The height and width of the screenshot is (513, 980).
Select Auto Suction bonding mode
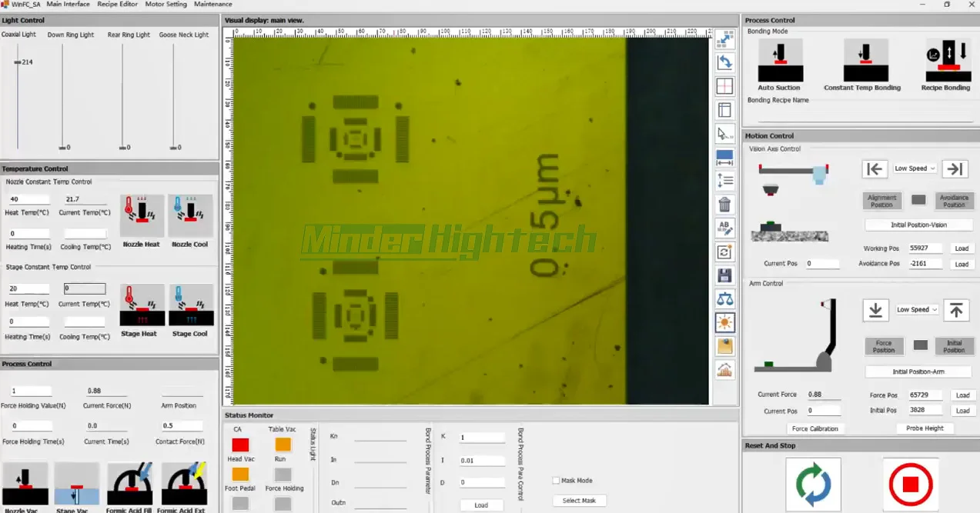[780, 60]
